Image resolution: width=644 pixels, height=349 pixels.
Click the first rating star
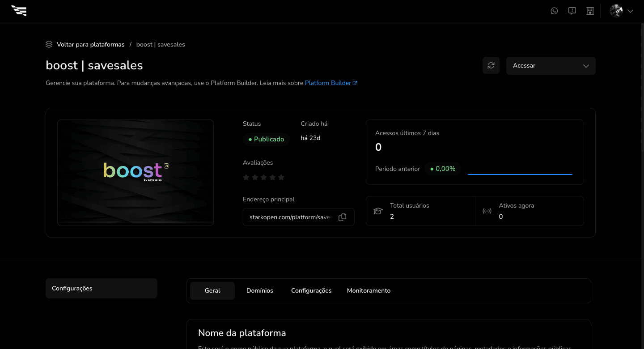[x=246, y=178]
